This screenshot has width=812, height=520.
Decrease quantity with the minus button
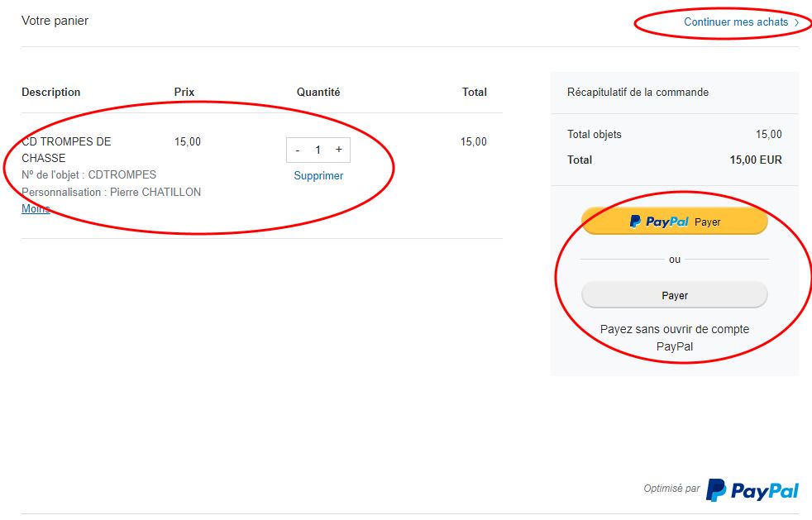(x=297, y=150)
